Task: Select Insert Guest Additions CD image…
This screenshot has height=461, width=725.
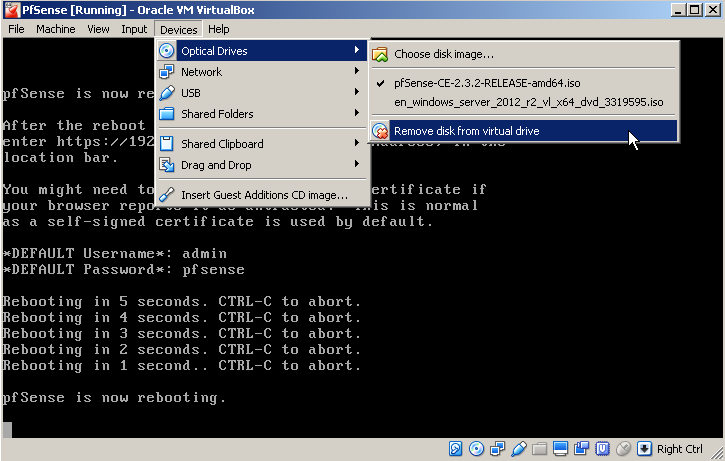Action: pyautogui.click(x=263, y=195)
